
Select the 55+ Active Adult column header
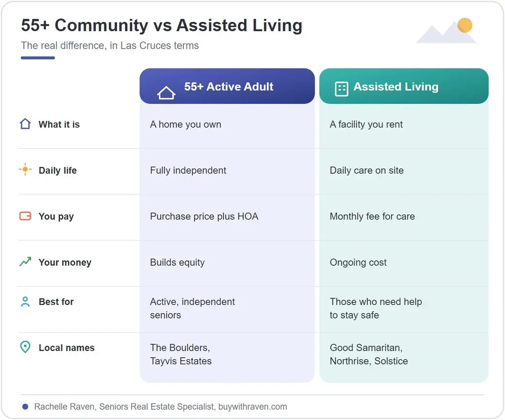227,86
